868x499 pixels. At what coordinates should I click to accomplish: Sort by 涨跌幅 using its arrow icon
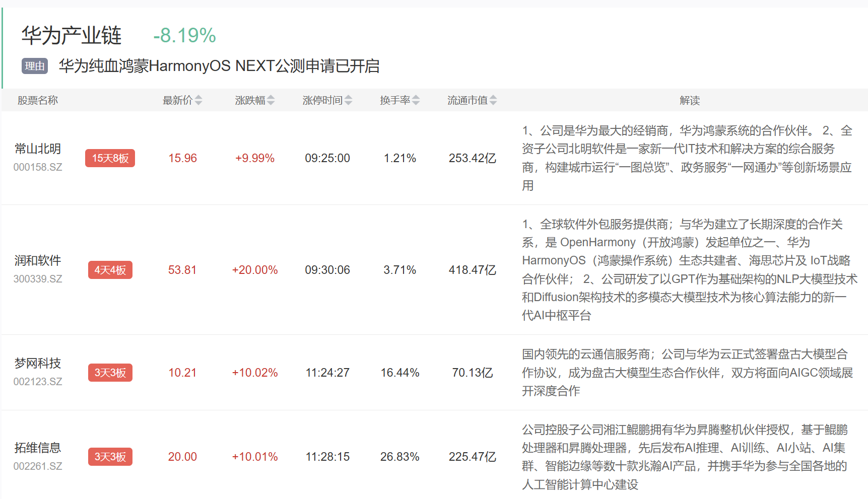(271, 100)
